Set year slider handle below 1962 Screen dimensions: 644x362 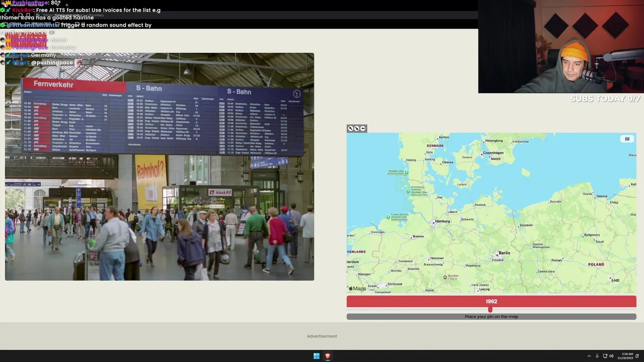(x=490, y=310)
